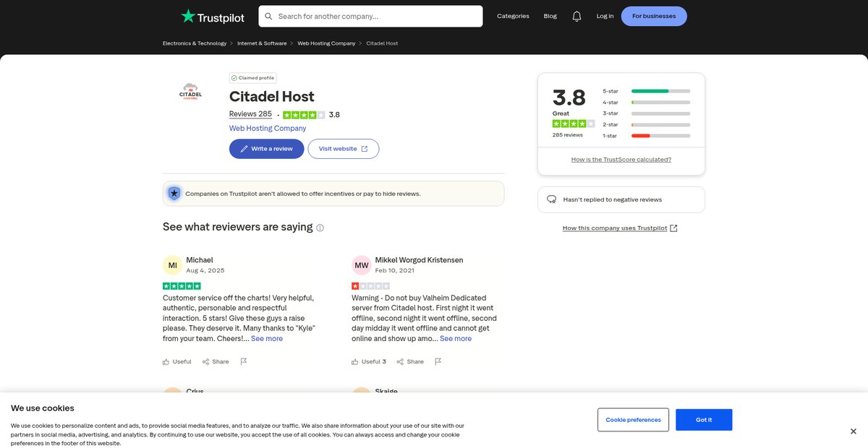Image resolution: width=868 pixels, height=448 pixels.
Task: Select the 2-star rating row
Action: [x=646, y=124]
